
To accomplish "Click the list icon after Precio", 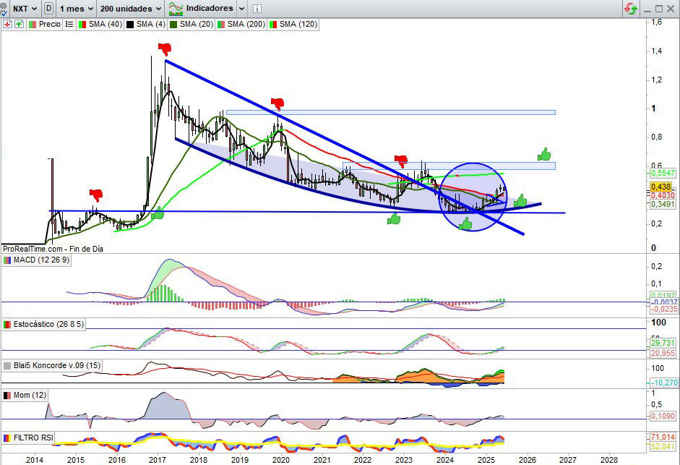I will tap(69, 24).
